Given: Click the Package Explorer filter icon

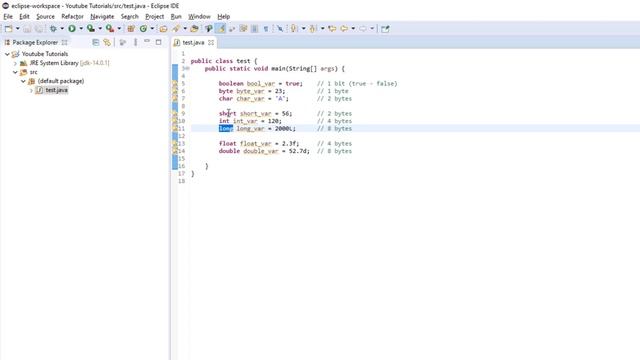Looking at the screenshot, I should tap(122, 42).
